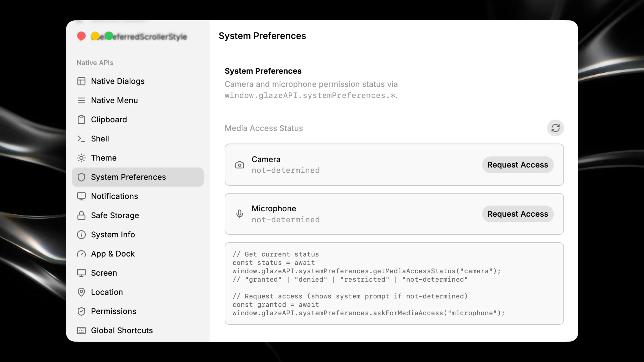Open Notifications in the sidebar
The image size is (644, 362).
coord(137,196)
